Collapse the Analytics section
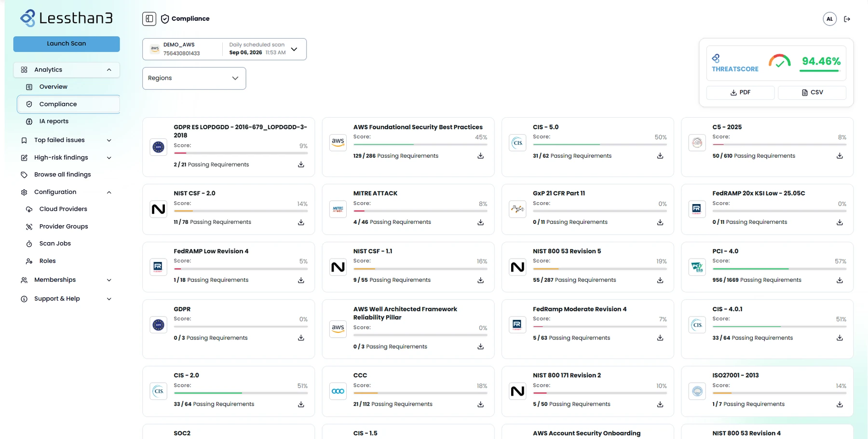The width and height of the screenshot is (868, 439). pyautogui.click(x=67, y=70)
